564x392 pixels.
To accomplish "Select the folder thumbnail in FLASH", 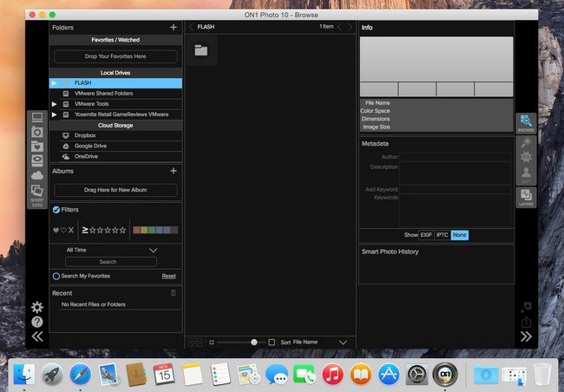I will point(201,50).
